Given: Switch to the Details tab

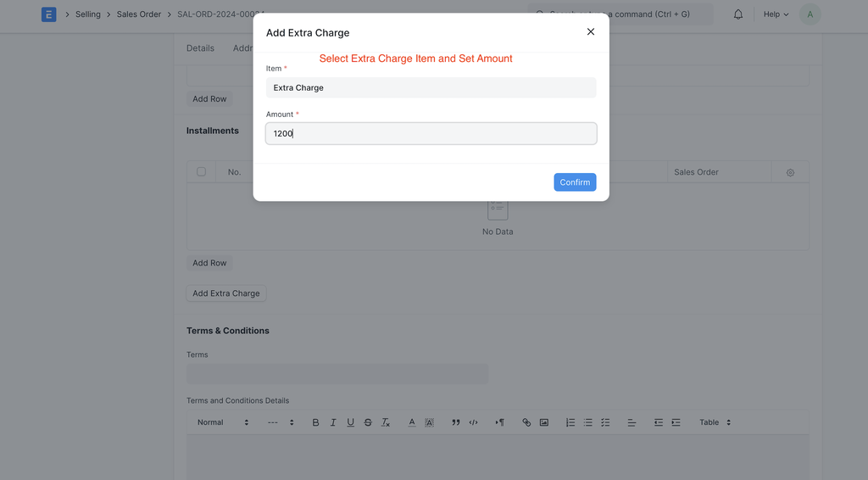Looking at the screenshot, I should (x=200, y=48).
